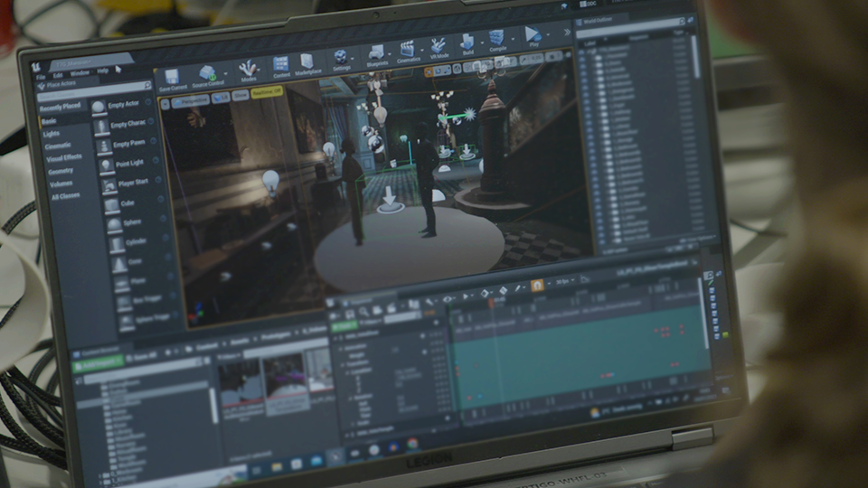Open the Edit menu
Screen dimensions: 868x488
click(x=58, y=75)
